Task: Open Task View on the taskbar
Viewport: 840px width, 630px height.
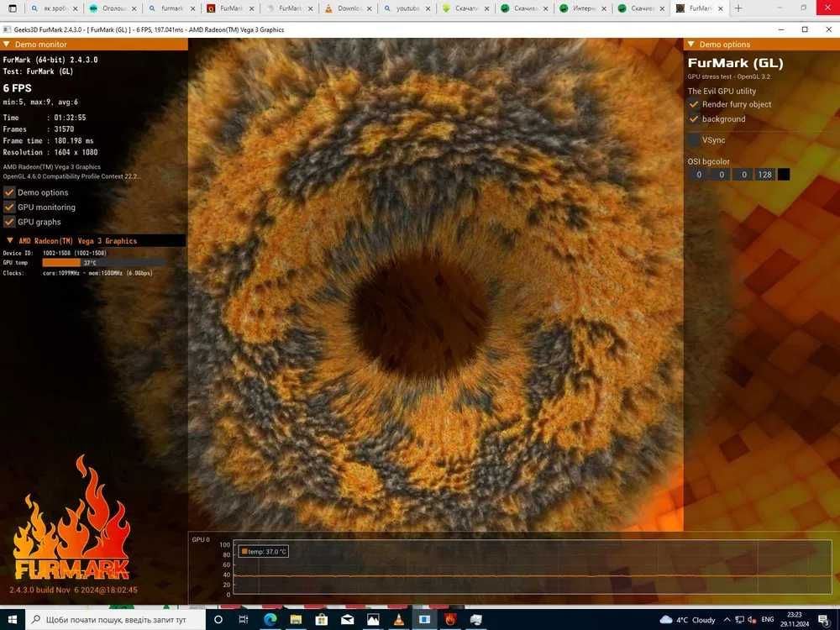Action: (x=244, y=620)
